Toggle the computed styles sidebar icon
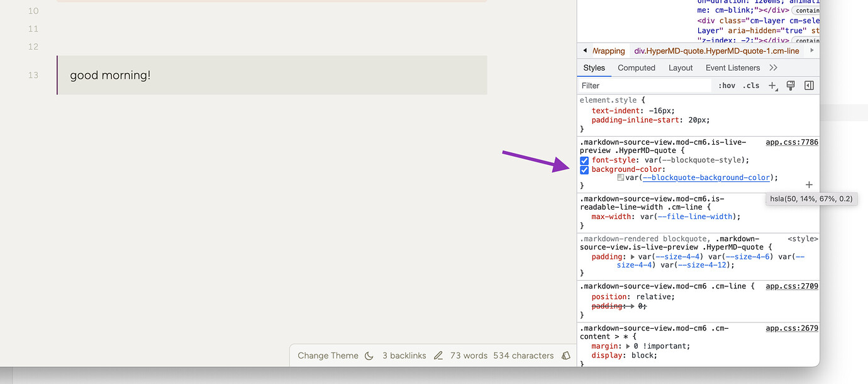The image size is (868, 384). [x=808, y=85]
